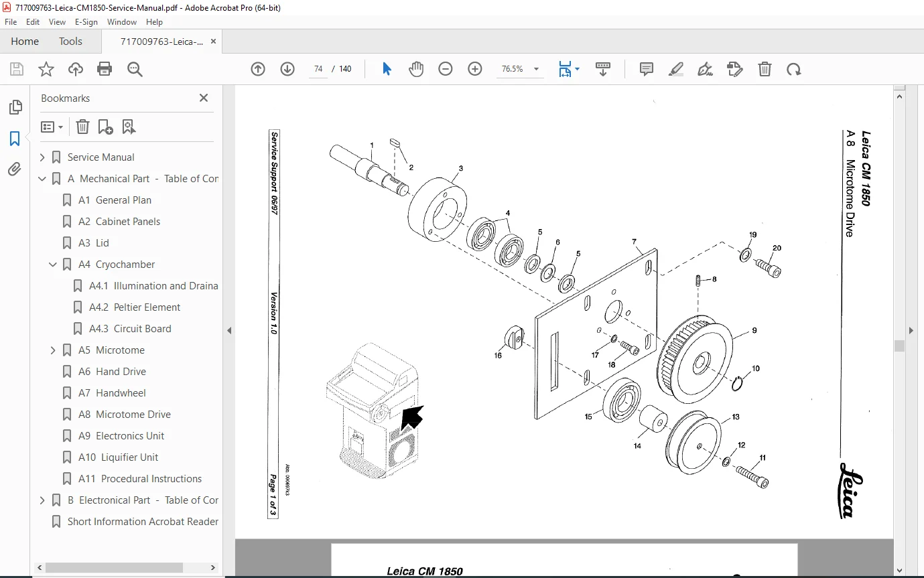Go to the A9 Electronics Unit bookmark
Viewport: 924px width, 578px height.
pos(121,436)
